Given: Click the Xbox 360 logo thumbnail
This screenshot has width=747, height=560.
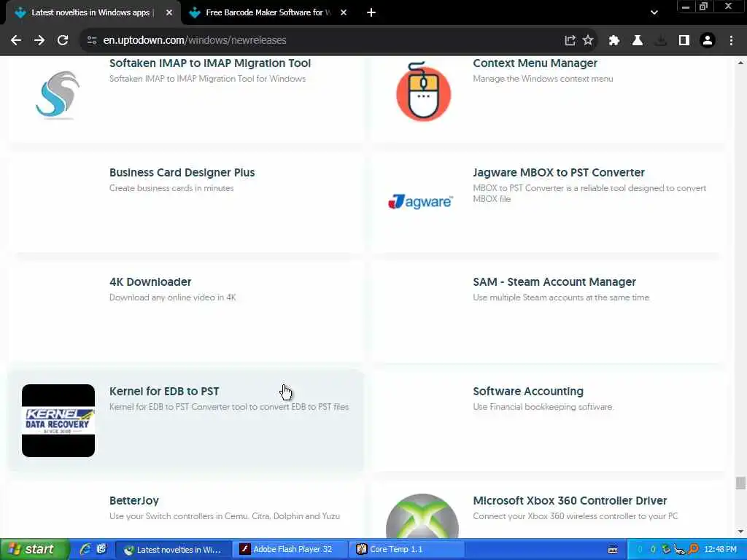Looking at the screenshot, I should point(422,516).
